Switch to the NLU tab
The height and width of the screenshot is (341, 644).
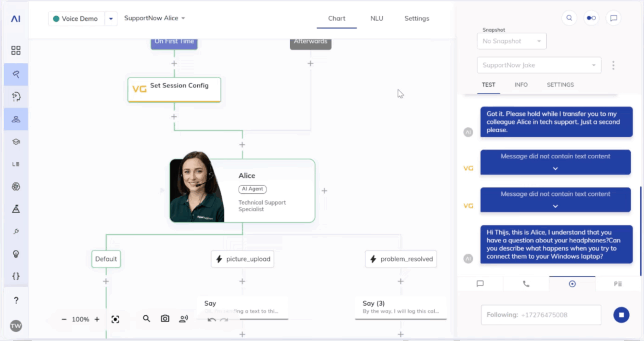(x=377, y=18)
